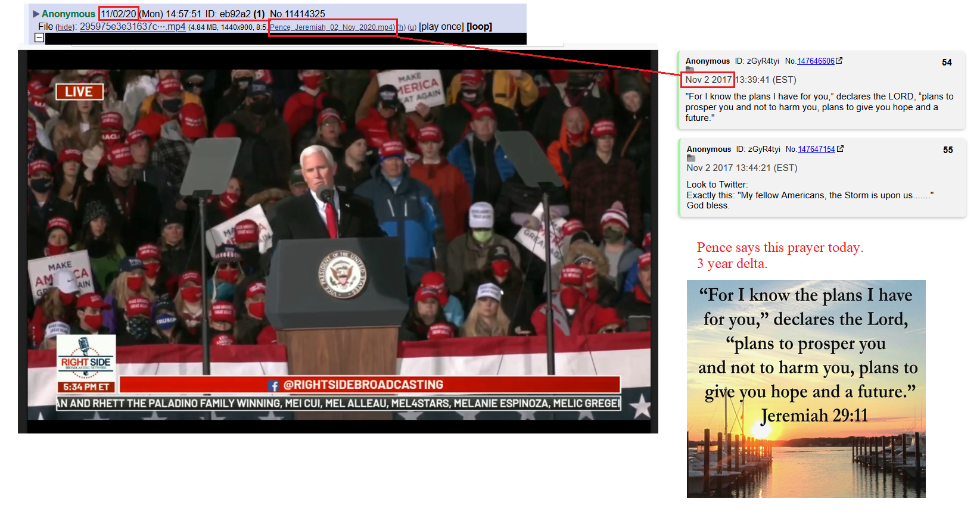Open external link icon for post 147647154
The width and height of the screenshot is (980, 521).
click(840, 149)
